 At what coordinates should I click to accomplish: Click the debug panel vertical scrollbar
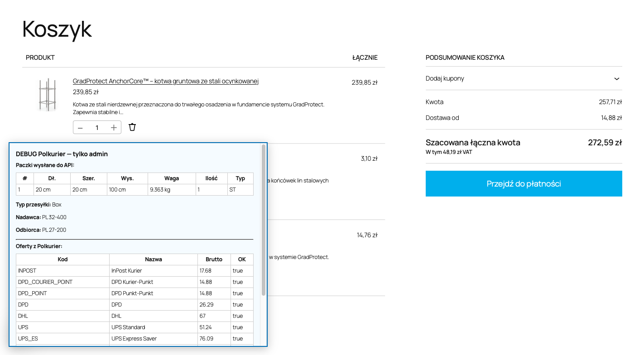264,220
